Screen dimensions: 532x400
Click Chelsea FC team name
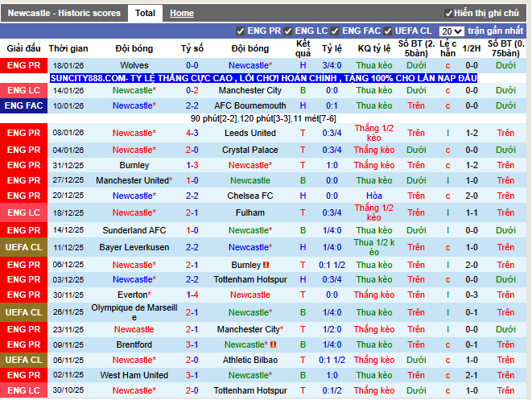coord(250,196)
